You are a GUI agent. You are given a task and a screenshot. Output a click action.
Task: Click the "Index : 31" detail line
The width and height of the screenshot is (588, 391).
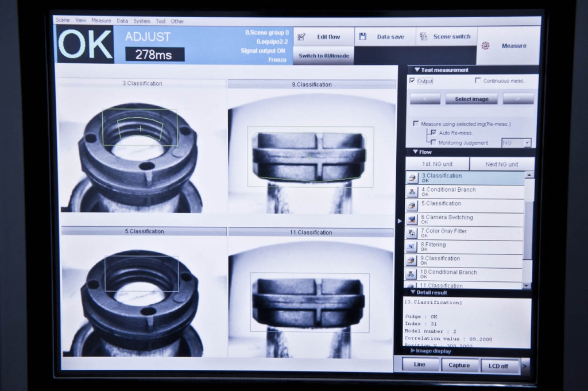coord(421,323)
